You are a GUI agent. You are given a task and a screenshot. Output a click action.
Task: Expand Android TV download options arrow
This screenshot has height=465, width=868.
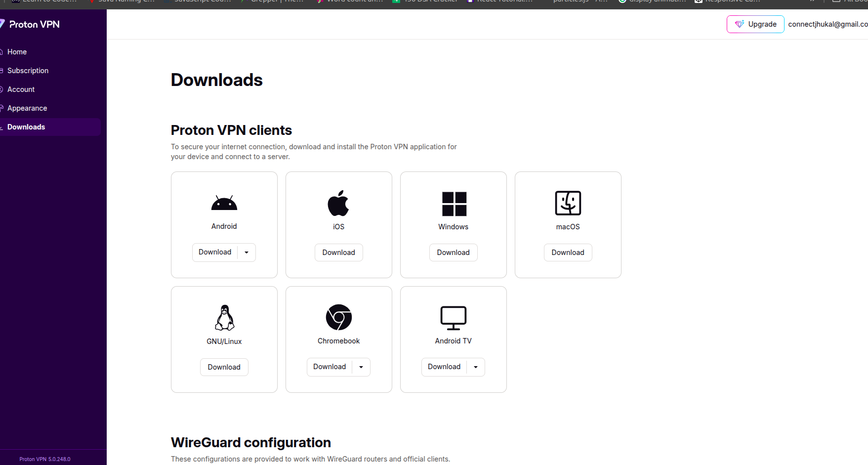[476, 367]
